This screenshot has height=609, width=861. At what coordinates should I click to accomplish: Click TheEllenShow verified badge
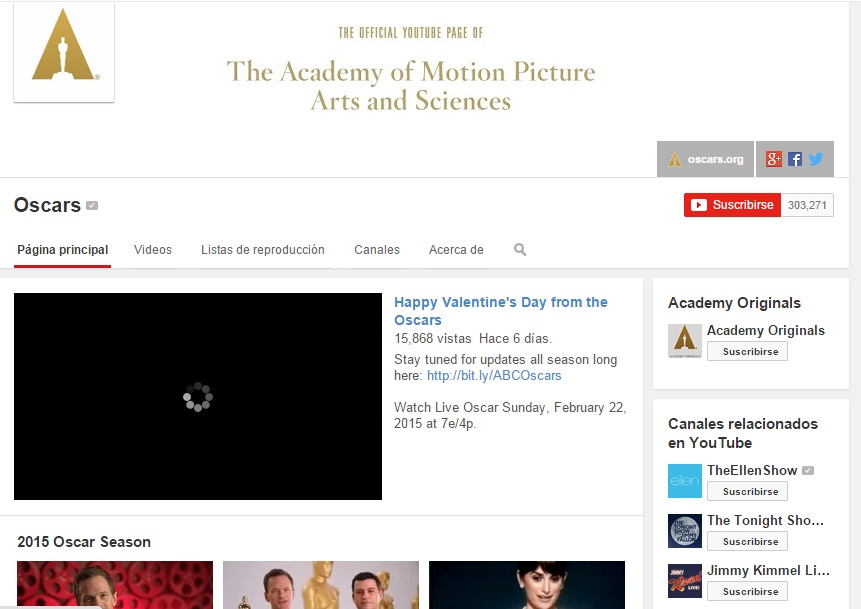click(x=808, y=471)
